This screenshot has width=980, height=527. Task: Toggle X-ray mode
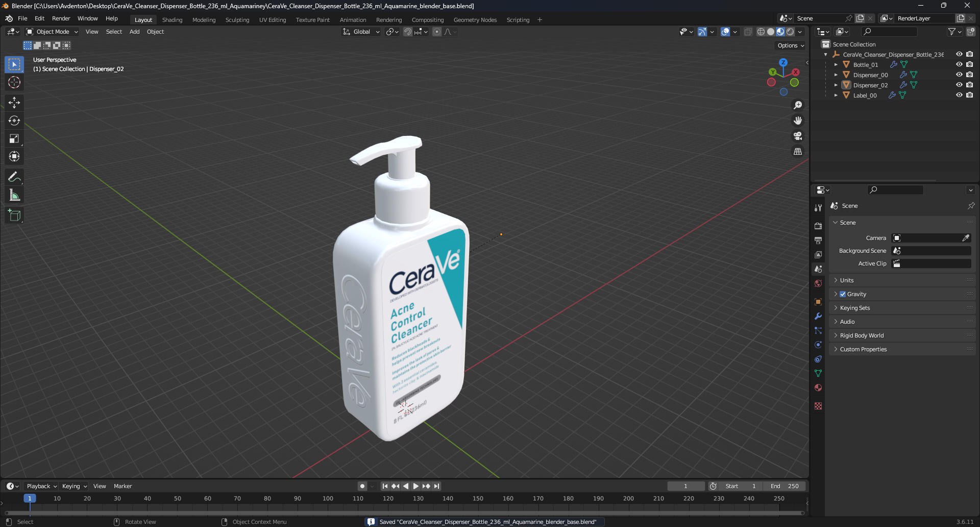tap(748, 32)
